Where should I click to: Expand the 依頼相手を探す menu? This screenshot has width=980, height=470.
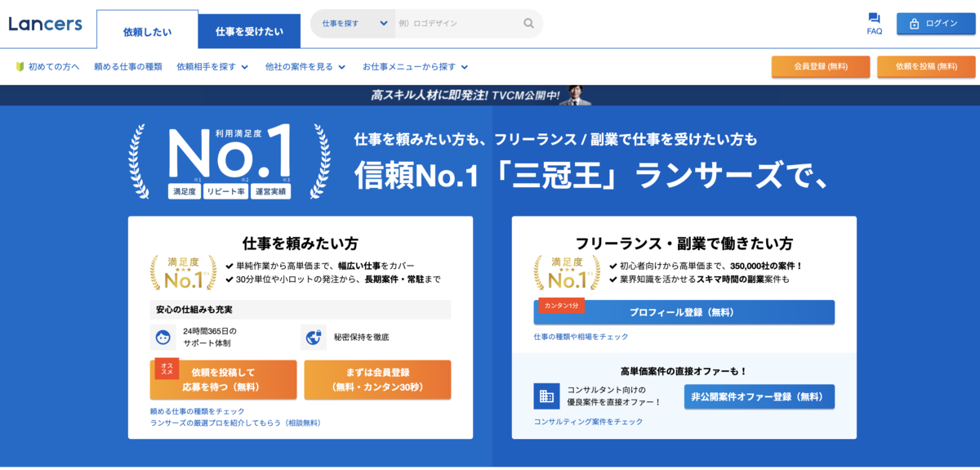click(212, 67)
